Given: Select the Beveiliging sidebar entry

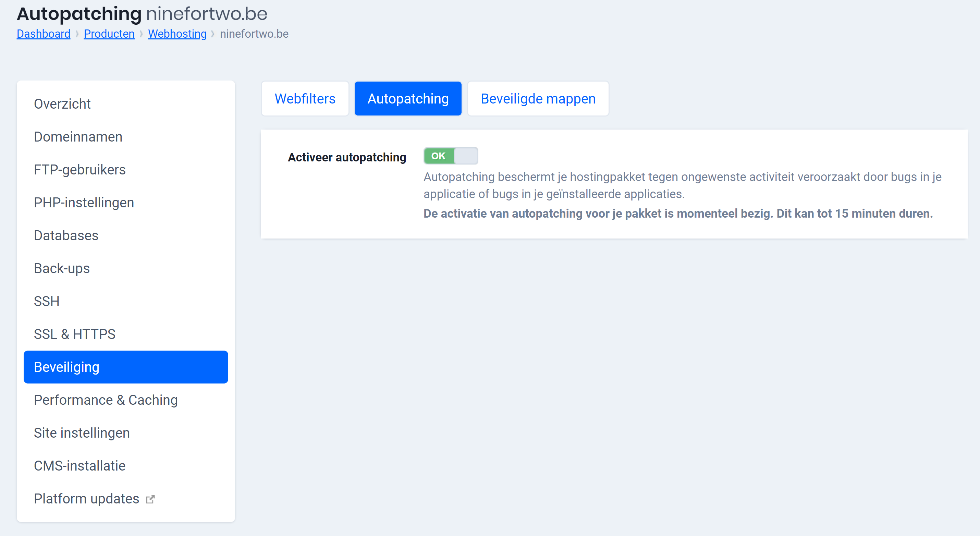Looking at the screenshot, I should [66, 367].
